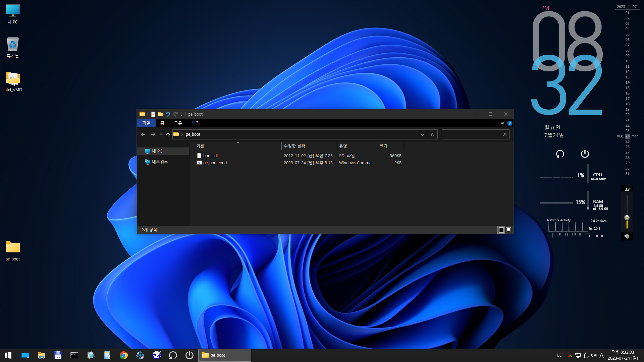Click the search magnifier icon
This screenshot has width=644, height=362.
click(x=504, y=134)
